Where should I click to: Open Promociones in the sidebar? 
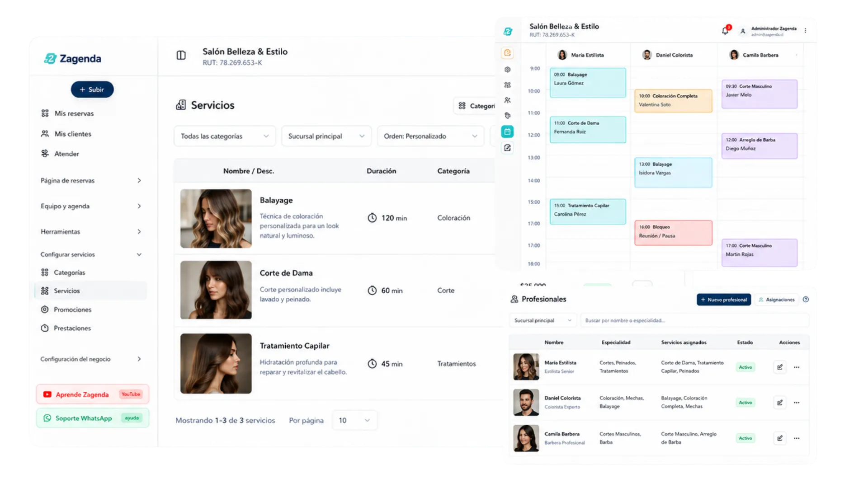66,310
